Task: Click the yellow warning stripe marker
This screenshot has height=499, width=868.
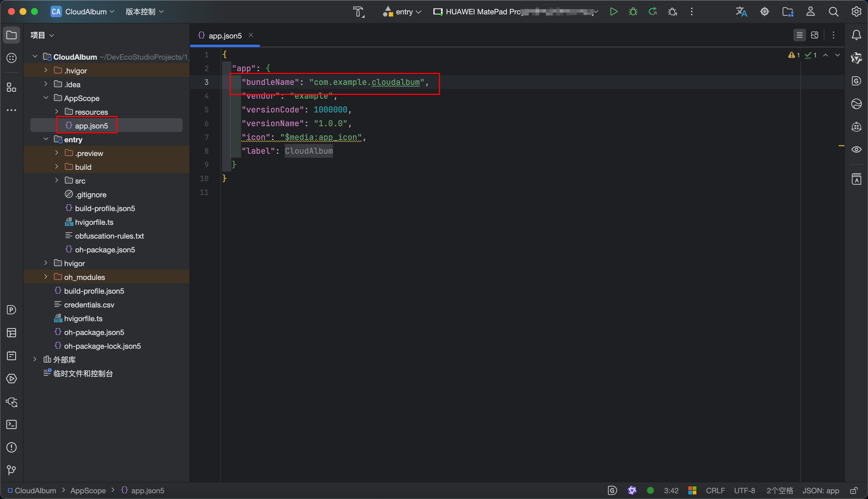Action: tap(841, 146)
